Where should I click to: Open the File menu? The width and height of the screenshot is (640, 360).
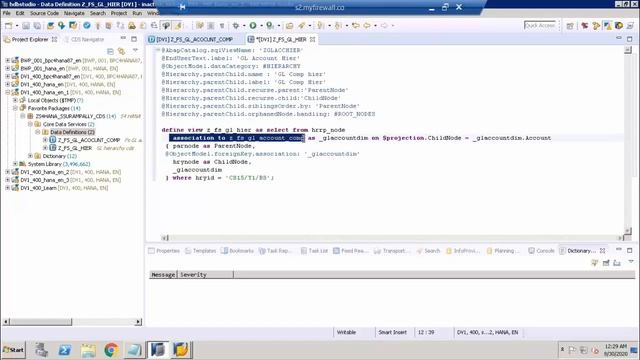(7, 13)
